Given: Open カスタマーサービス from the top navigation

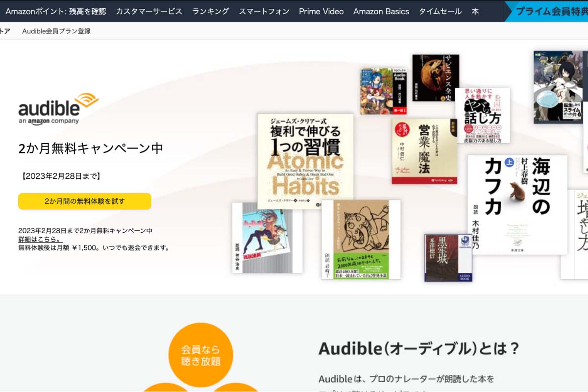Looking at the screenshot, I should (x=148, y=10).
